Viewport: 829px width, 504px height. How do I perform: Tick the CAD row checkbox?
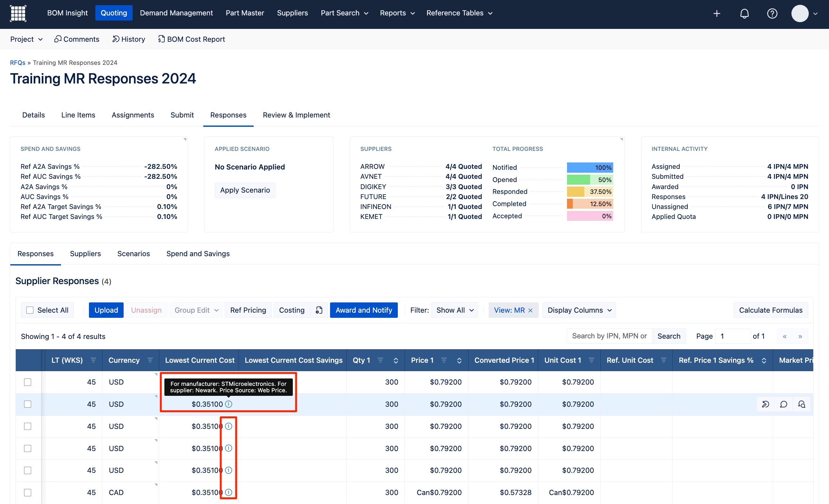click(x=28, y=492)
